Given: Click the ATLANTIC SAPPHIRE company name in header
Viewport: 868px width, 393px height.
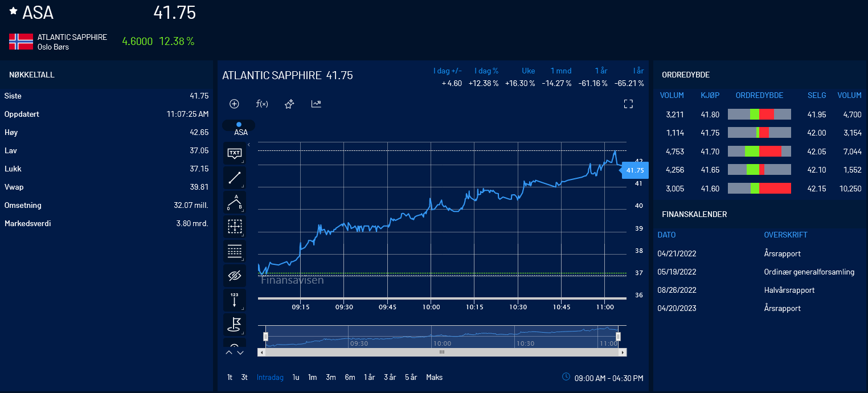Looking at the screenshot, I should (72, 37).
